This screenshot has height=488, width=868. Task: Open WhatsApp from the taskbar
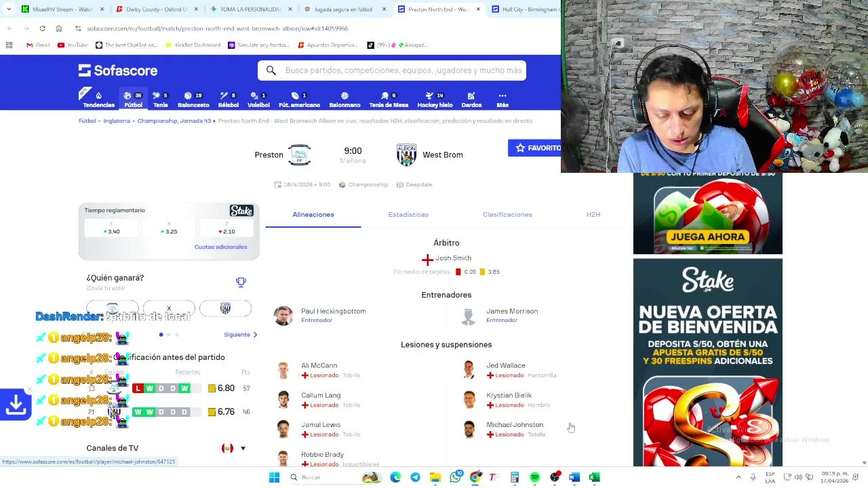pos(455,477)
